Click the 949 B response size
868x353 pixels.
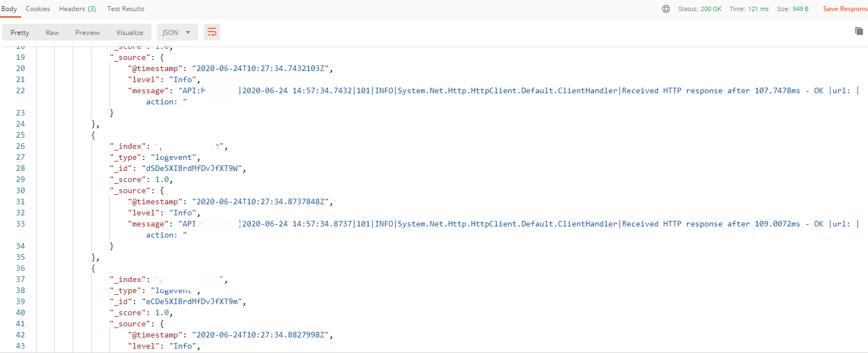(x=800, y=9)
